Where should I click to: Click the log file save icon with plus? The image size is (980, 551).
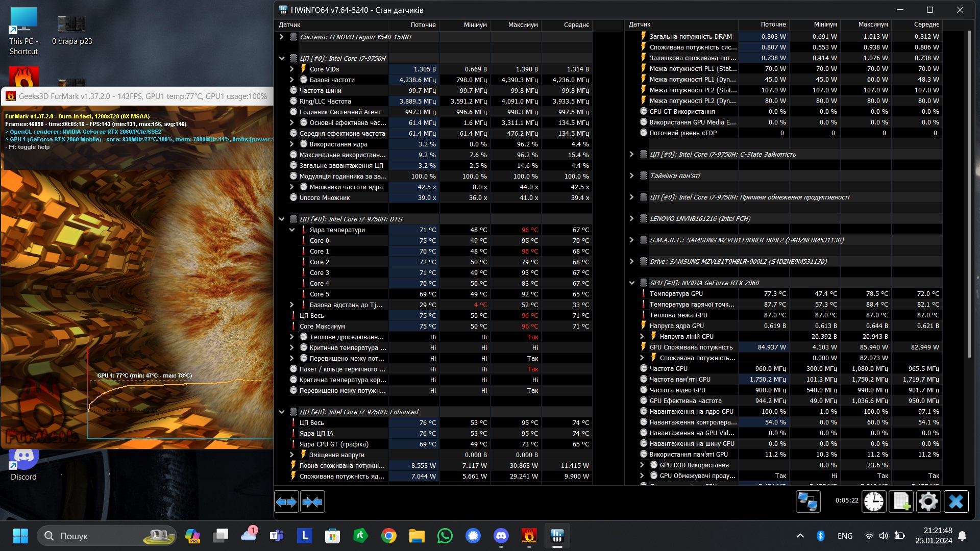901,502
